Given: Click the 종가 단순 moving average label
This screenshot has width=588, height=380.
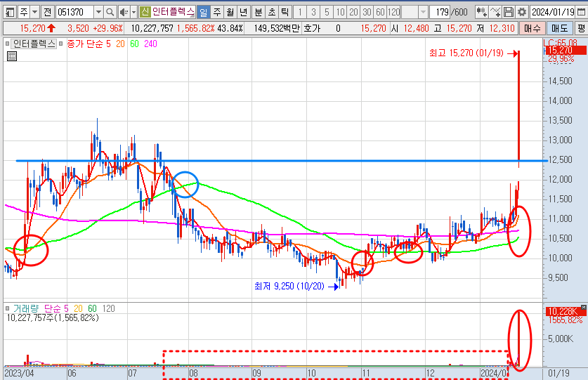Looking at the screenshot, I should [x=85, y=44].
